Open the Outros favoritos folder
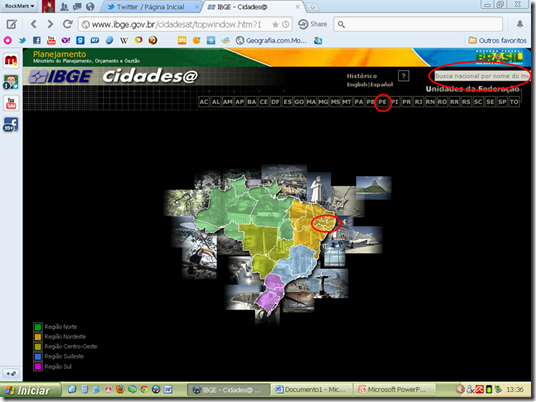The image size is (536, 402). pos(497,41)
